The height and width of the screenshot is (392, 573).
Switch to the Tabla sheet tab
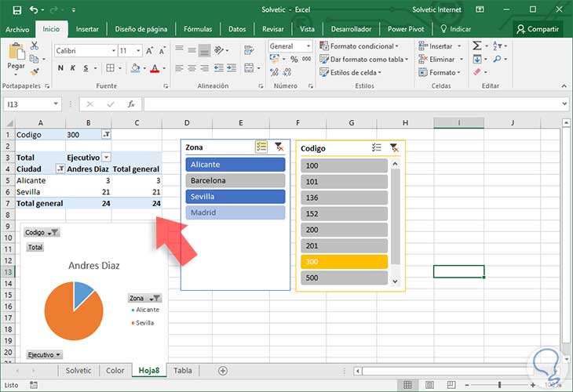click(182, 371)
